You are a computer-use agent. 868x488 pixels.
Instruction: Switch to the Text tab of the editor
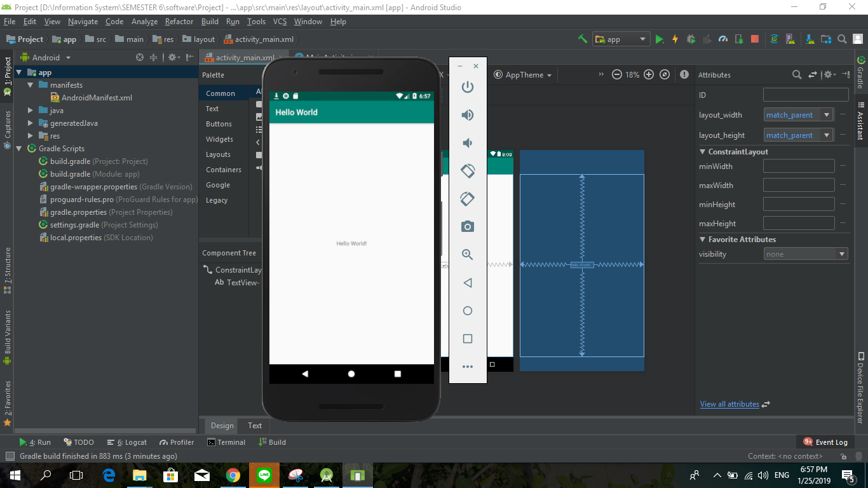(254, 425)
